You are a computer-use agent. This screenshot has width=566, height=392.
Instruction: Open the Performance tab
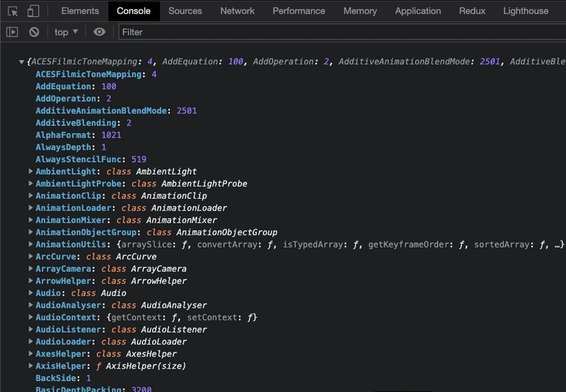click(299, 11)
